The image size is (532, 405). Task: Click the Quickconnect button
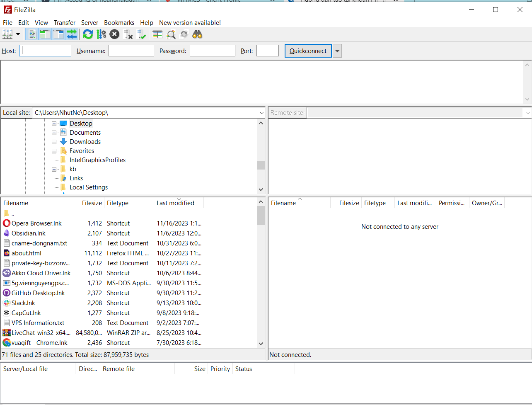(x=308, y=51)
